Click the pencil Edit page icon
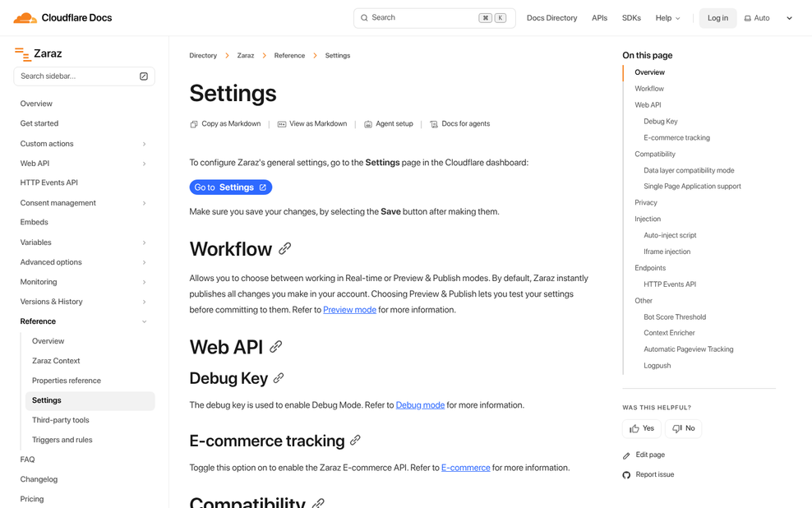Viewport: 812px width, 508px height. (626, 455)
